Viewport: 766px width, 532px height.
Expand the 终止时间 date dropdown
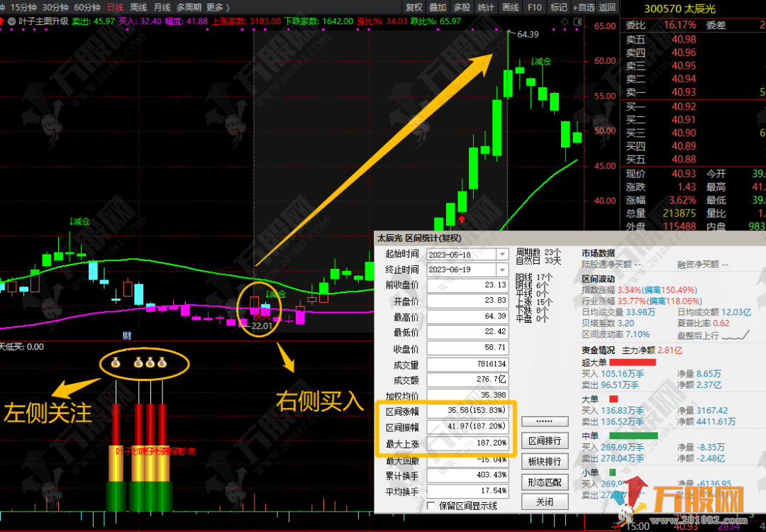(x=502, y=270)
